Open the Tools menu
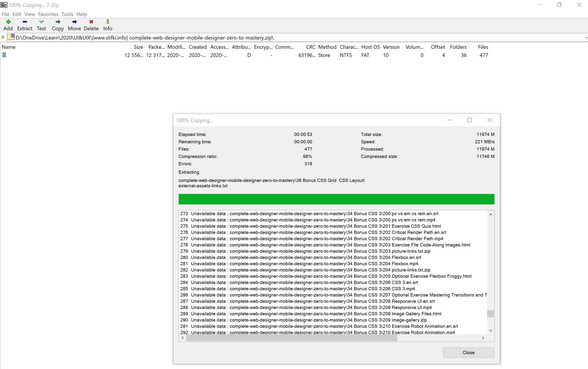This screenshot has height=369, width=588. (67, 14)
